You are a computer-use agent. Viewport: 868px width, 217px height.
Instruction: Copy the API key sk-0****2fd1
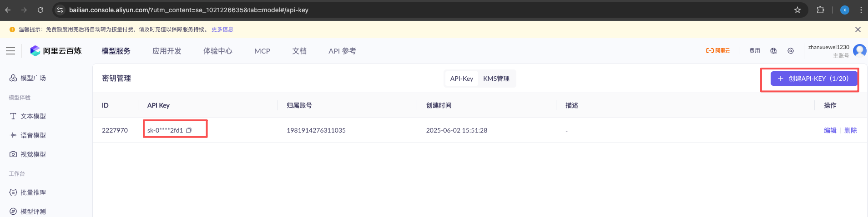[189, 130]
